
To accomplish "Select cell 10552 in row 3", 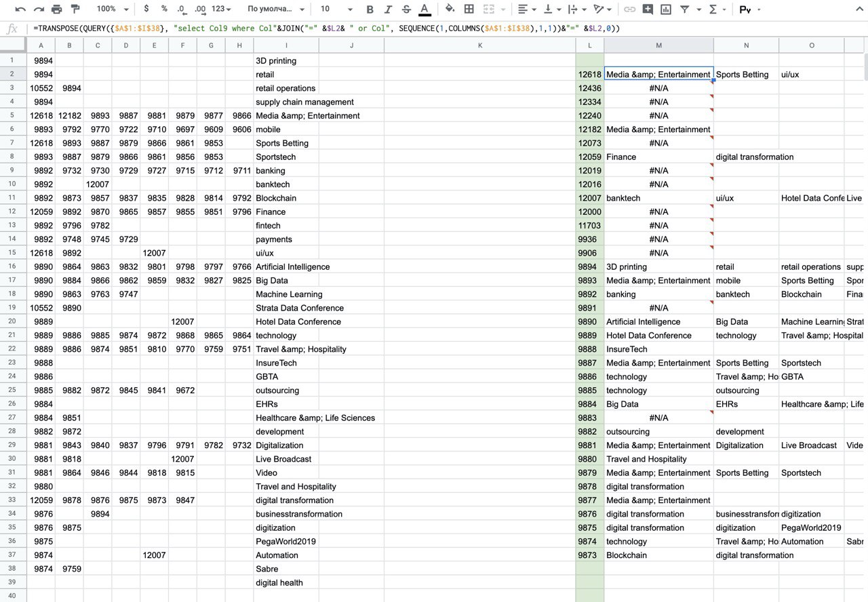I will [41, 88].
